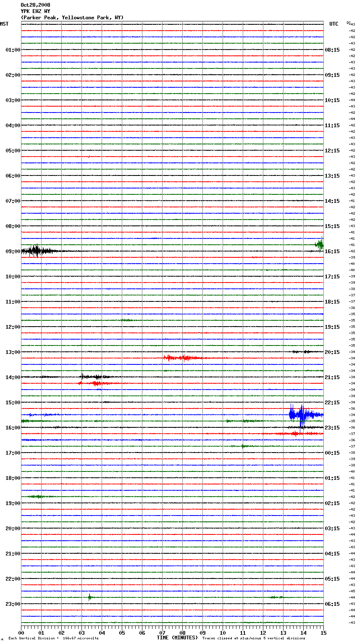Click the "16:00" MST row label

coord(13,428)
